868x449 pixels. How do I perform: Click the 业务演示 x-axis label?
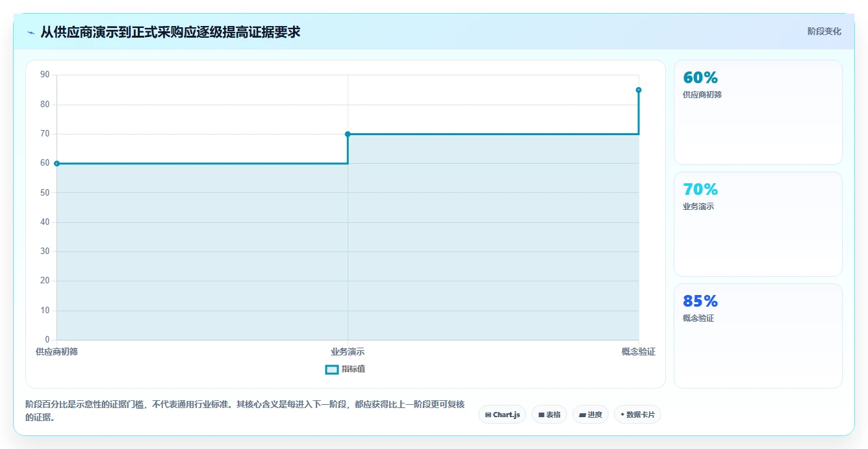tap(348, 352)
